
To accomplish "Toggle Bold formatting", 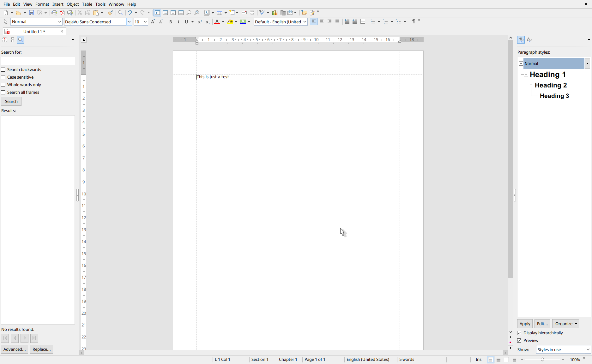I will (x=171, y=22).
